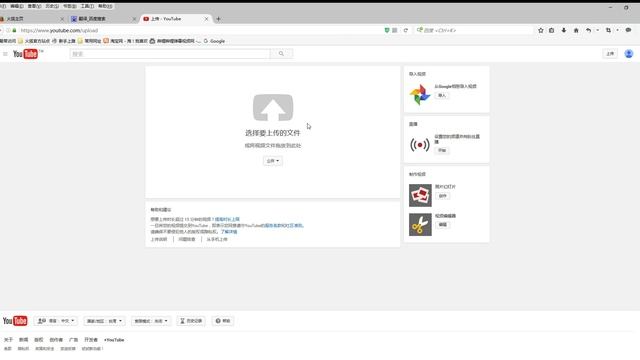Open the 淘宝网 bookmark in bookmarks bar

pos(125,41)
